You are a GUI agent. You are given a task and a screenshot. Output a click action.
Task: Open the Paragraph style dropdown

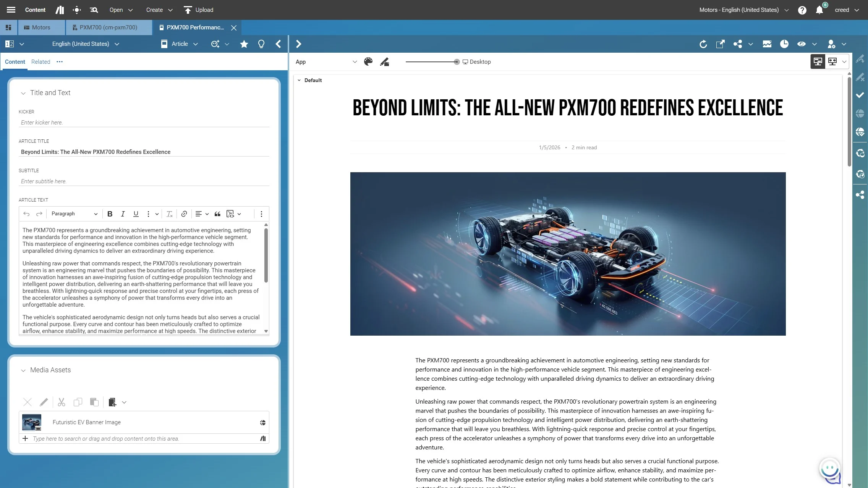click(74, 214)
